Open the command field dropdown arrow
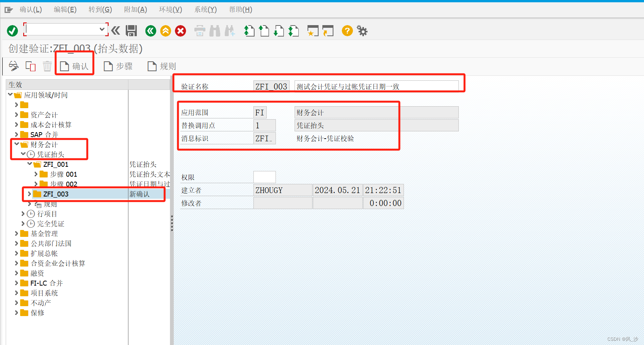644x345 pixels. [102, 29]
